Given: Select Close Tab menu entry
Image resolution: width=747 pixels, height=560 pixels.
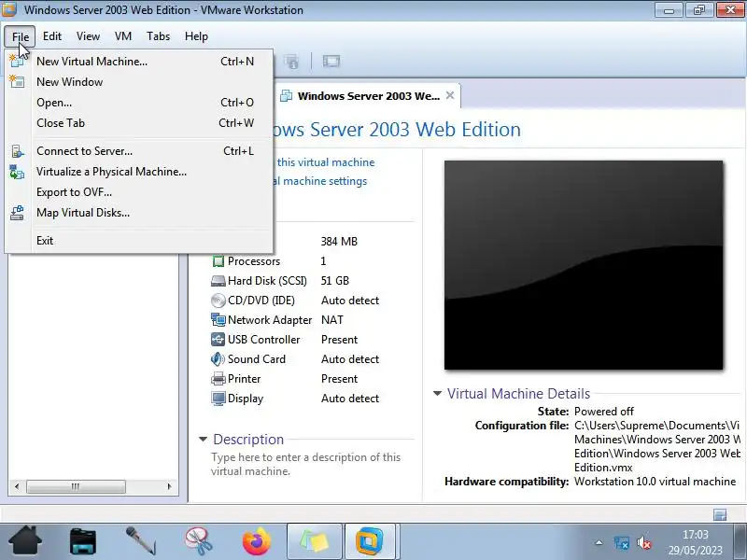Looking at the screenshot, I should coord(138,123).
